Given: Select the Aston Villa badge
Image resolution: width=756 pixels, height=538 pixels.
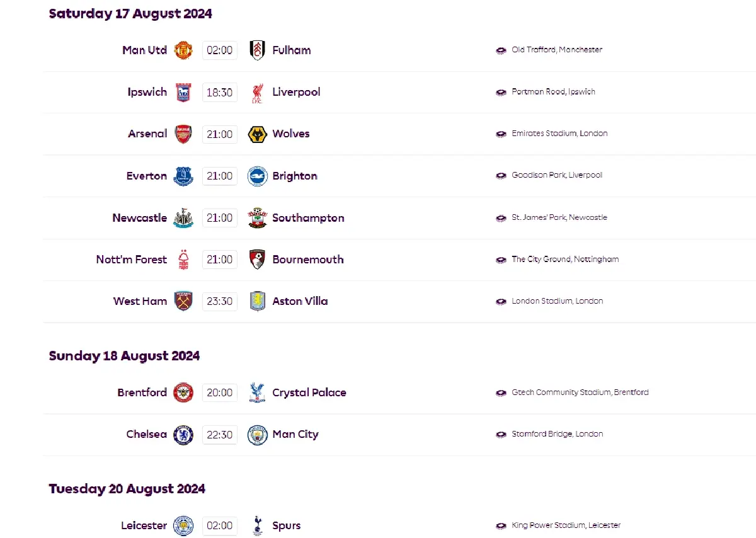Looking at the screenshot, I should 257,301.
